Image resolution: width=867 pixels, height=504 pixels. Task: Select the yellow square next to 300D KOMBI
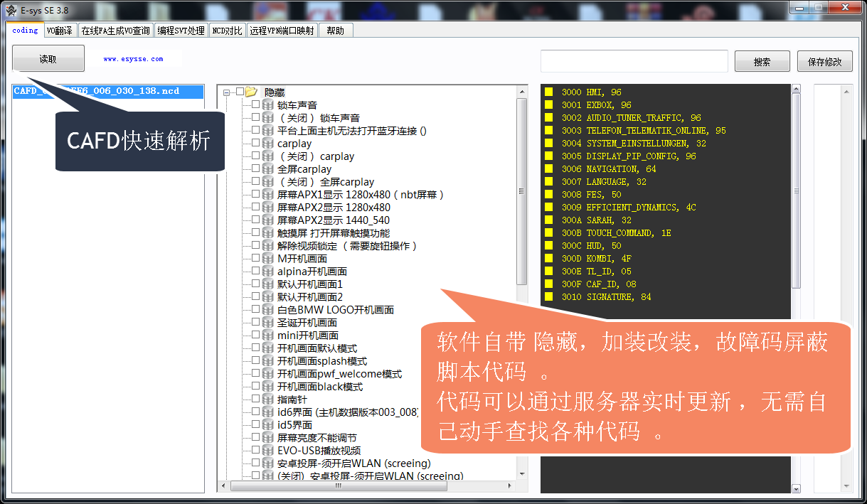[549, 259]
